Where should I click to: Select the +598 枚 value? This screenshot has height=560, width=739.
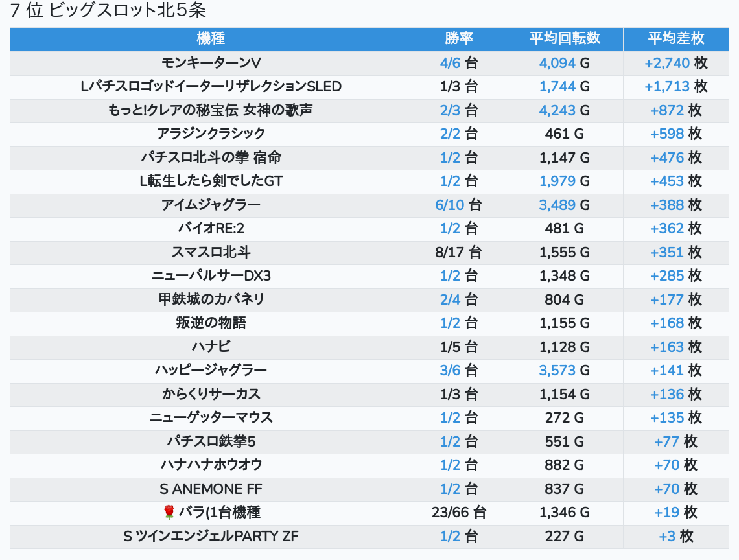[x=676, y=134]
